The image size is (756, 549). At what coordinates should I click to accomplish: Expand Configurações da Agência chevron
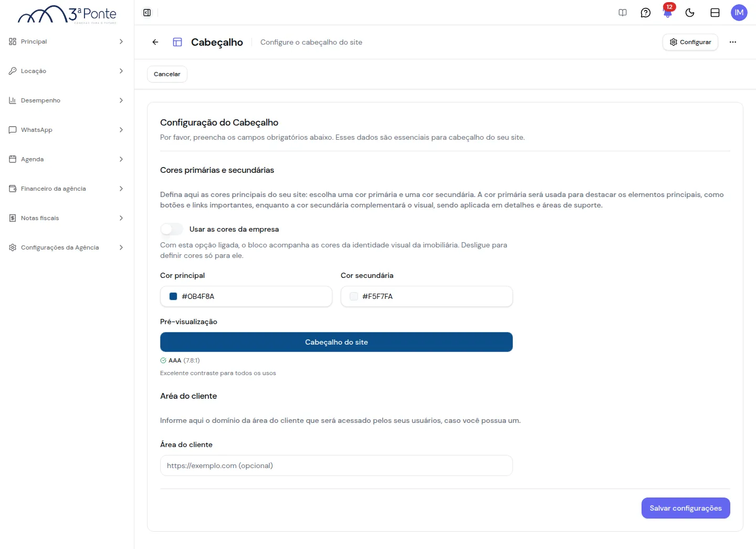point(121,247)
